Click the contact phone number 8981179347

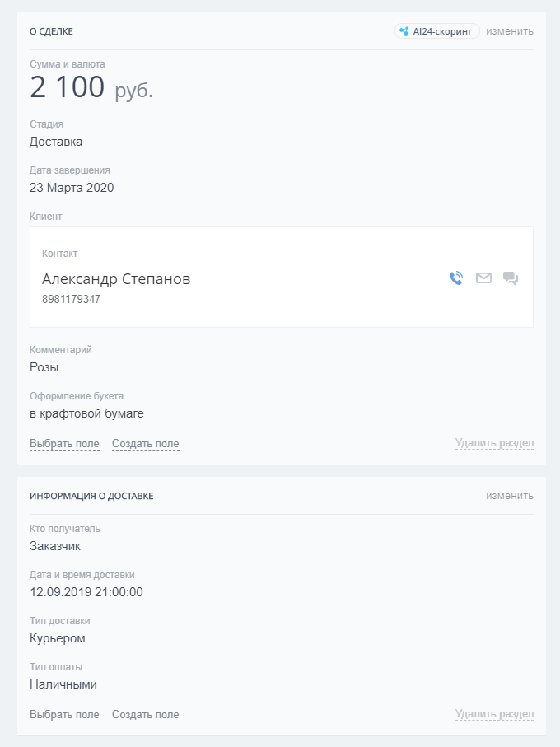coord(71,299)
